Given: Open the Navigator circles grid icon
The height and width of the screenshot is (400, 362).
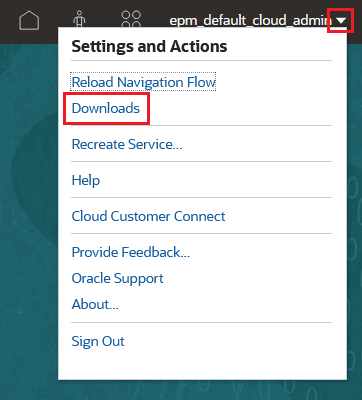Looking at the screenshot, I should coord(131,19).
